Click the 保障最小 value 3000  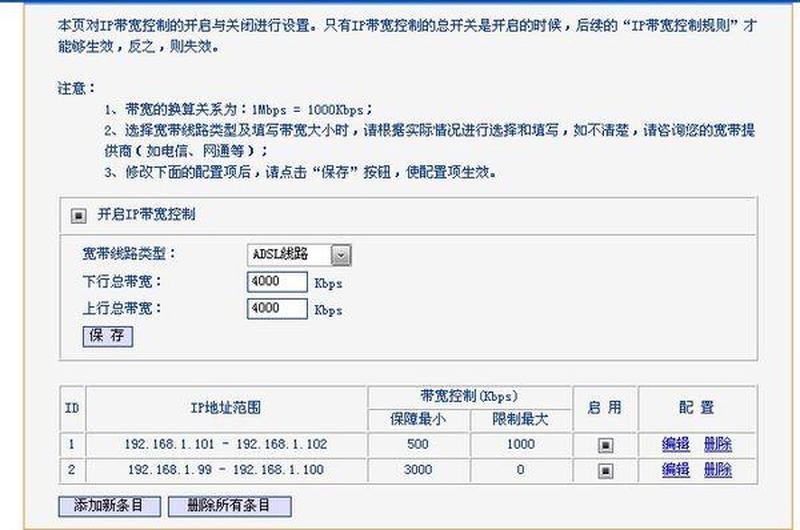(418, 469)
